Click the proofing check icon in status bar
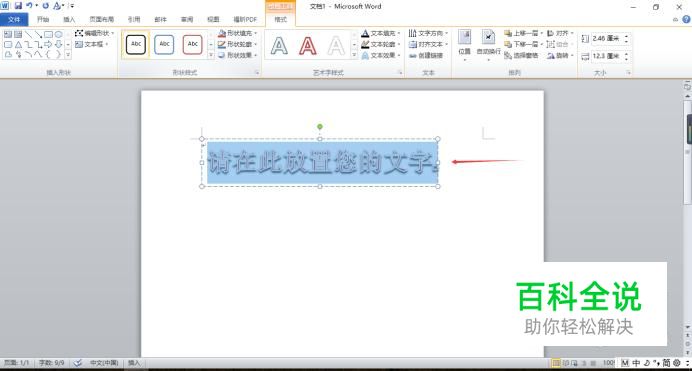 coord(78,363)
